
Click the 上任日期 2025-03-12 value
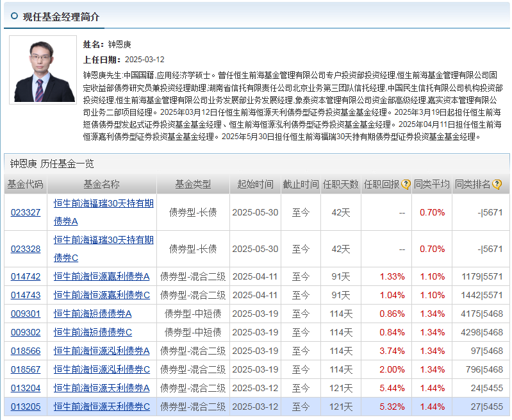click(x=145, y=60)
